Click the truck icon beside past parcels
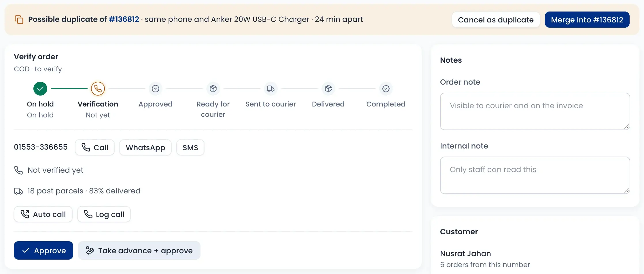This screenshot has width=644, height=274. pos(18,191)
